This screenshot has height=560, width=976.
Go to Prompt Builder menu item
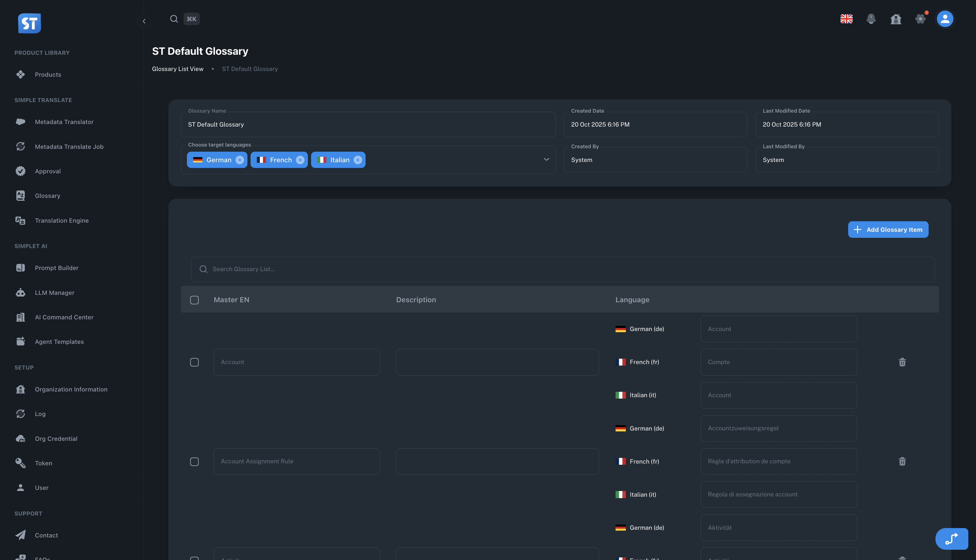(x=57, y=268)
